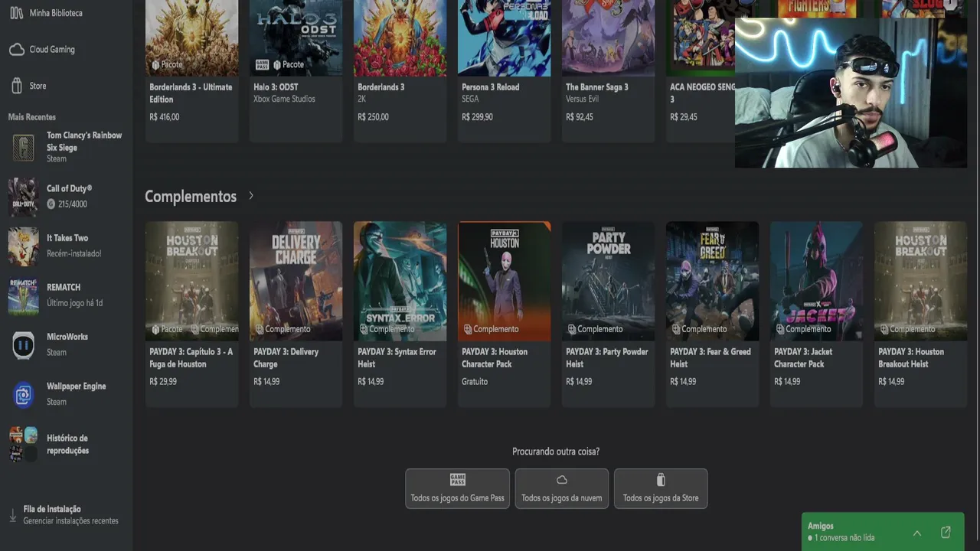Choose REMATCH in the recent games list
The image size is (980, 551).
pyautogui.click(x=66, y=295)
